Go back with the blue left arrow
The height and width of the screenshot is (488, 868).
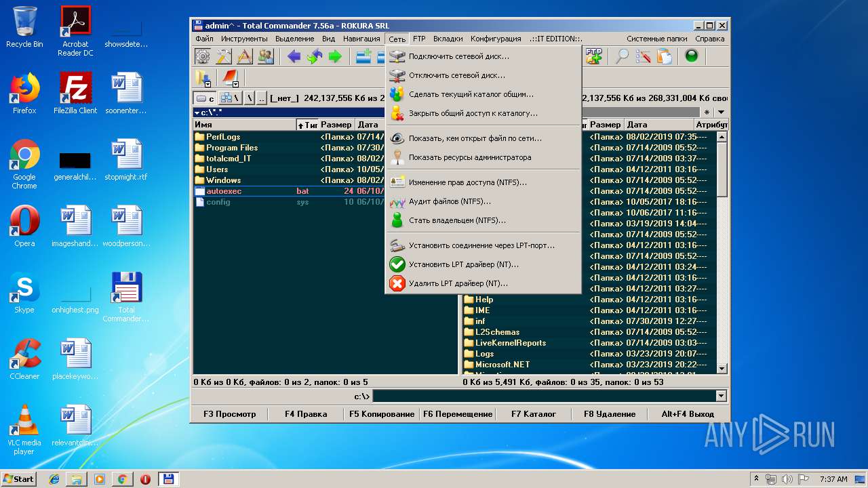pos(294,56)
